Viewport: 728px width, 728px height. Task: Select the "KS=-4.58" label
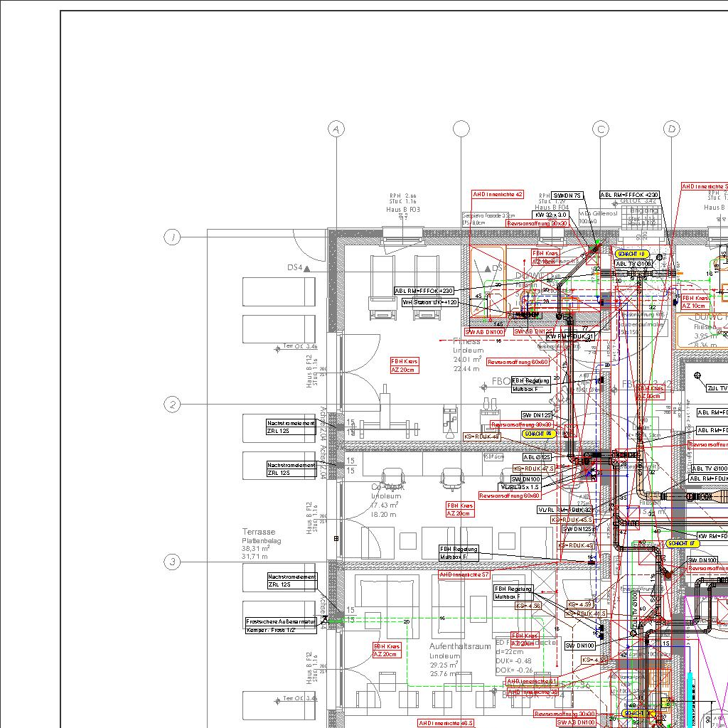click(x=528, y=606)
